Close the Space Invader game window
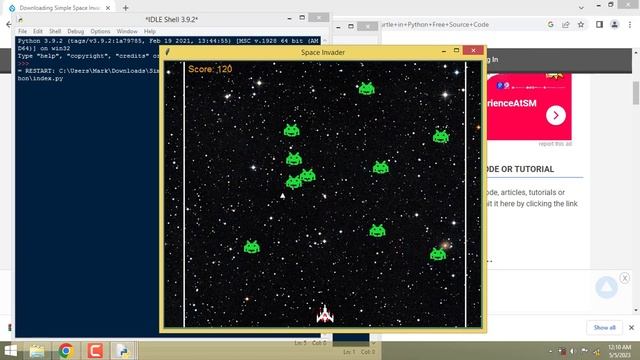 tap(473, 50)
